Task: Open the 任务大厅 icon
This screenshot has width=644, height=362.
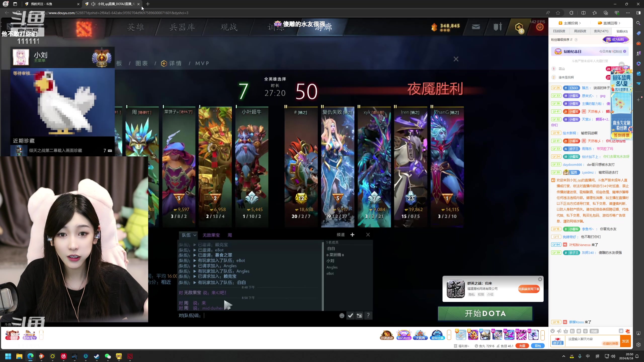Action: [x=29, y=335]
